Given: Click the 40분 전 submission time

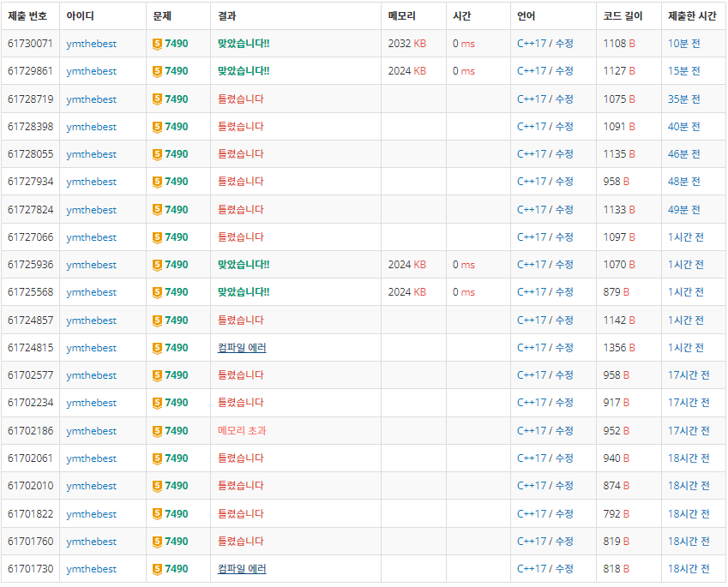Looking at the screenshot, I should (x=683, y=126).
